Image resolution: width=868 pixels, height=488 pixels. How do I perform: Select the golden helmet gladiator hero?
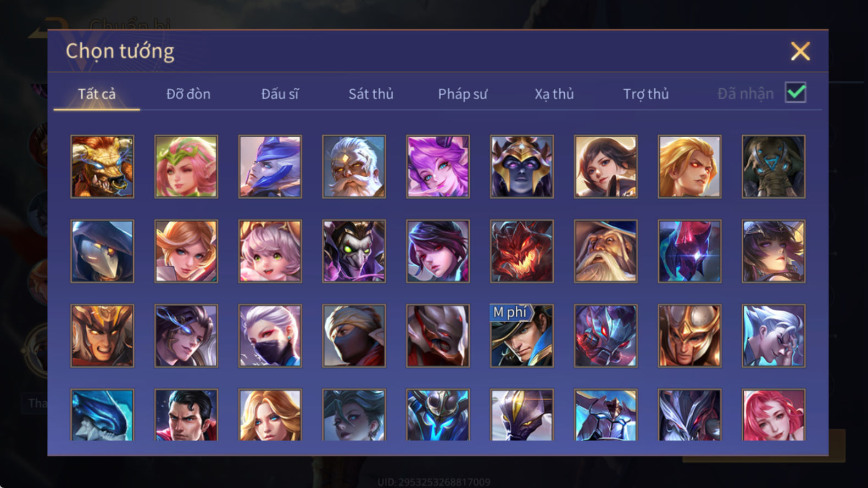coord(689,336)
